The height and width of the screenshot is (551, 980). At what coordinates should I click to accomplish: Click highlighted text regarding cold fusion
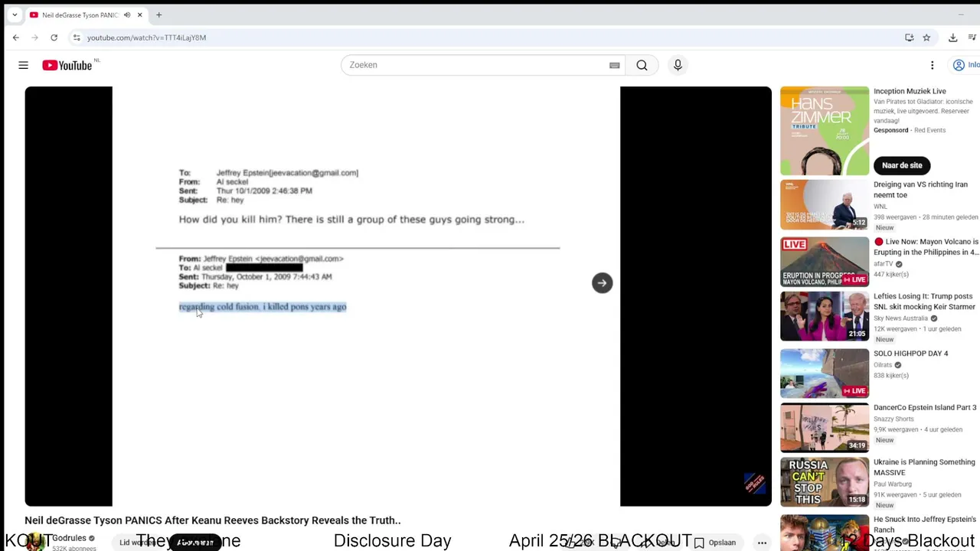[x=263, y=307]
